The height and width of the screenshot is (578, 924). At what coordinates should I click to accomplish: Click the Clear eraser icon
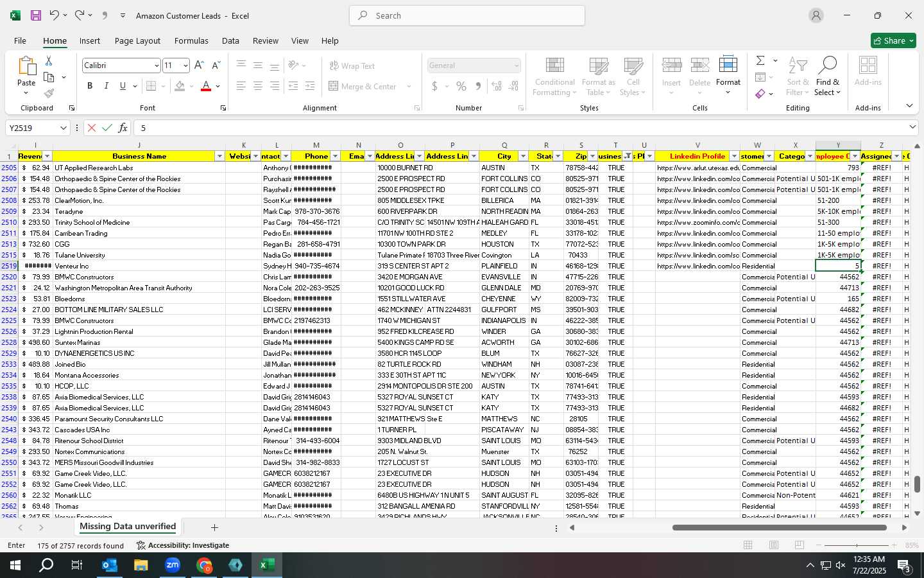click(x=760, y=94)
